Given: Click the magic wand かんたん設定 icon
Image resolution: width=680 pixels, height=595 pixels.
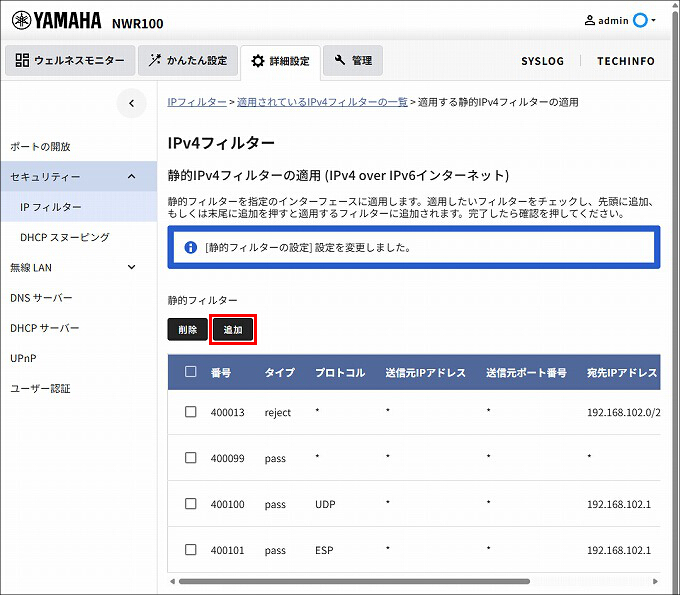Looking at the screenshot, I should [x=154, y=60].
